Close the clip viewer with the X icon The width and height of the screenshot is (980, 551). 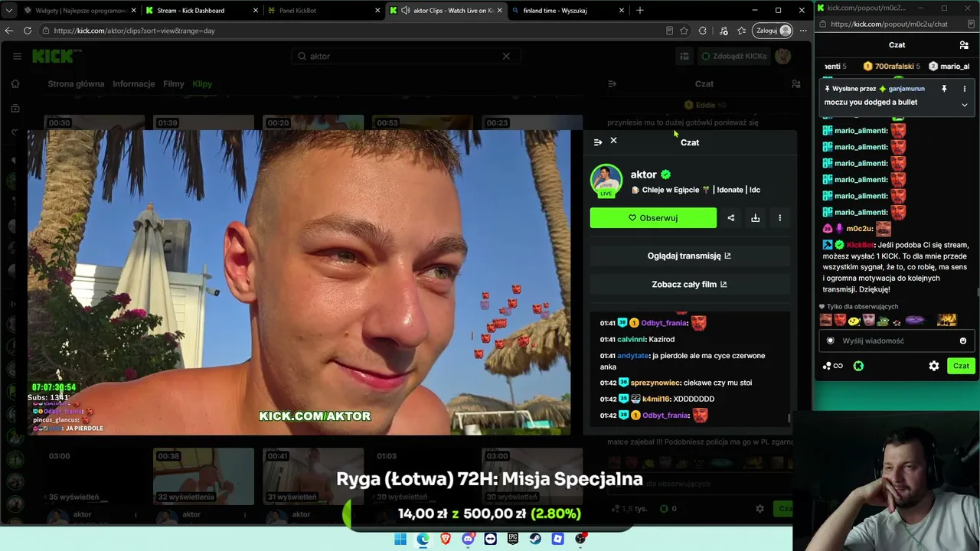(613, 141)
